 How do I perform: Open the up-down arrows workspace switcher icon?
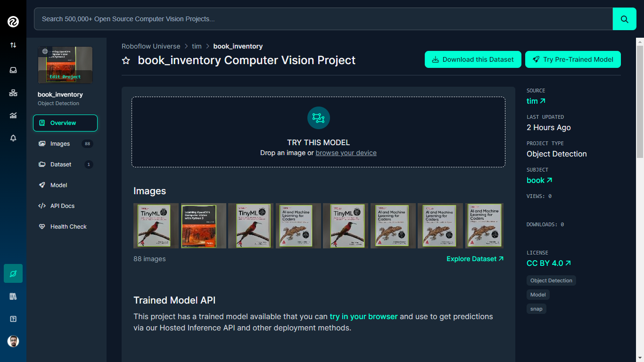point(13,45)
